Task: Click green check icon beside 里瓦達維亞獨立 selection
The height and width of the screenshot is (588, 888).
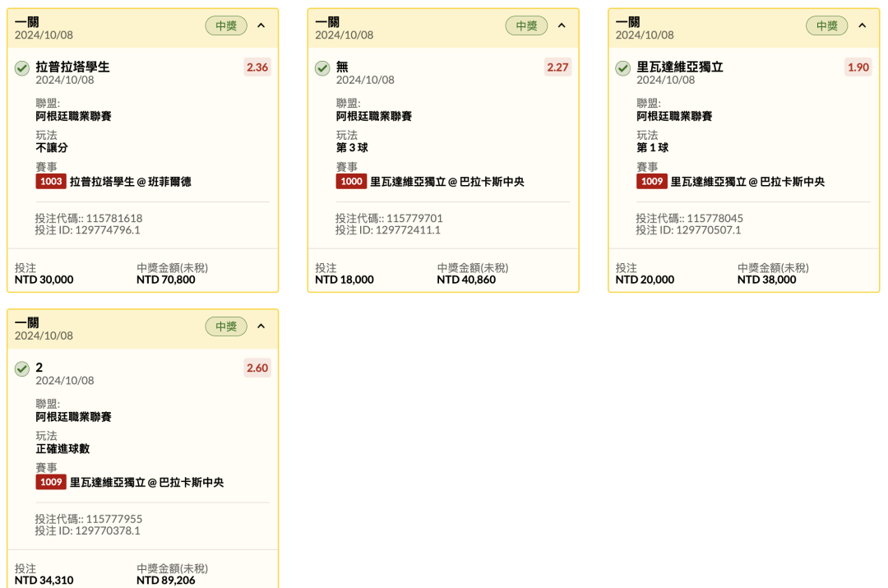Action: (623, 68)
